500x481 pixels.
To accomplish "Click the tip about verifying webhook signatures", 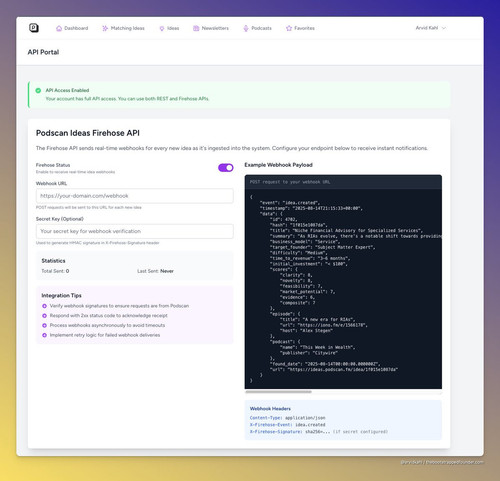I will (x=119, y=306).
